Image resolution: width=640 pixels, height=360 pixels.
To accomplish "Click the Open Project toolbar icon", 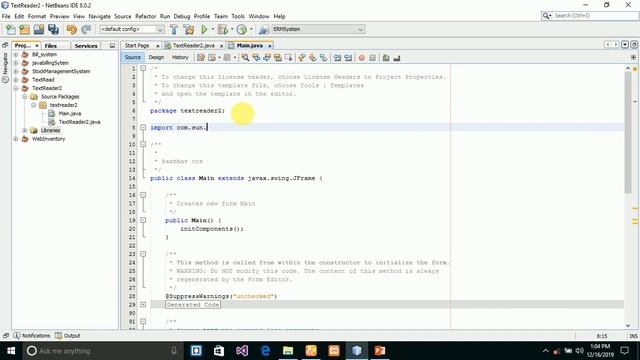I will [x=39, y=29].
